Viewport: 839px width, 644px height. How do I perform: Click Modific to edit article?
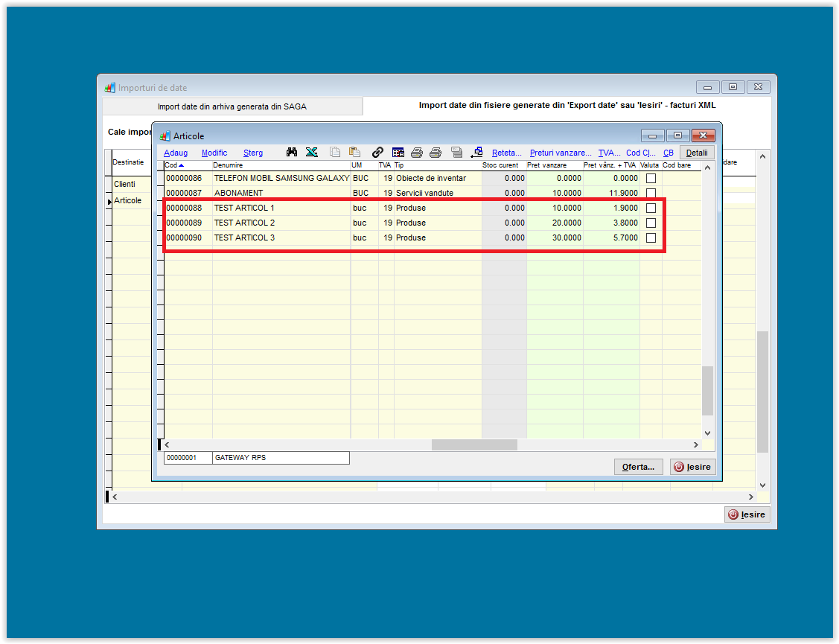click(214, 153)
